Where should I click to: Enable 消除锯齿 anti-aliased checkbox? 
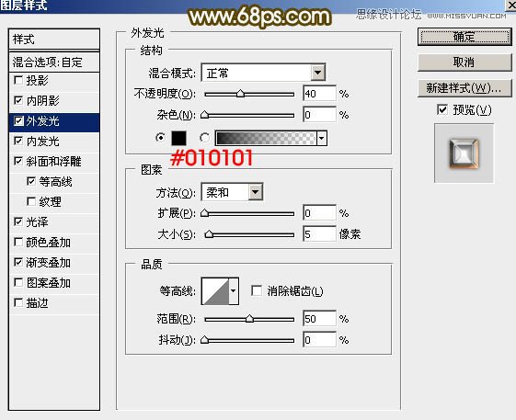(x=257, y=290)
